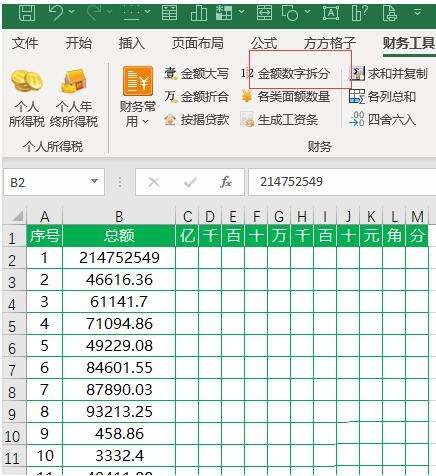
Task: Open the undo history dropdown arrow
Action: [x=72, y=12]
